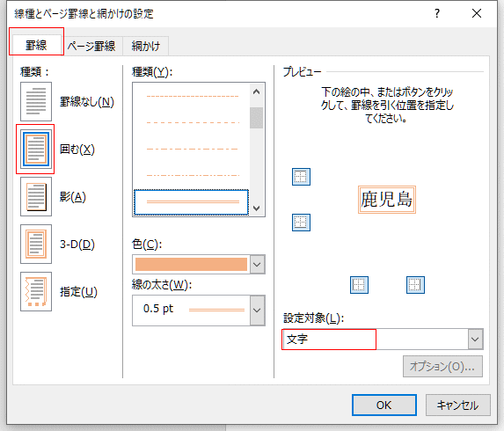The height and width of the screenshot is (431, 504).
Task: Select the double line style in list
Action: [x=191, y=202]
